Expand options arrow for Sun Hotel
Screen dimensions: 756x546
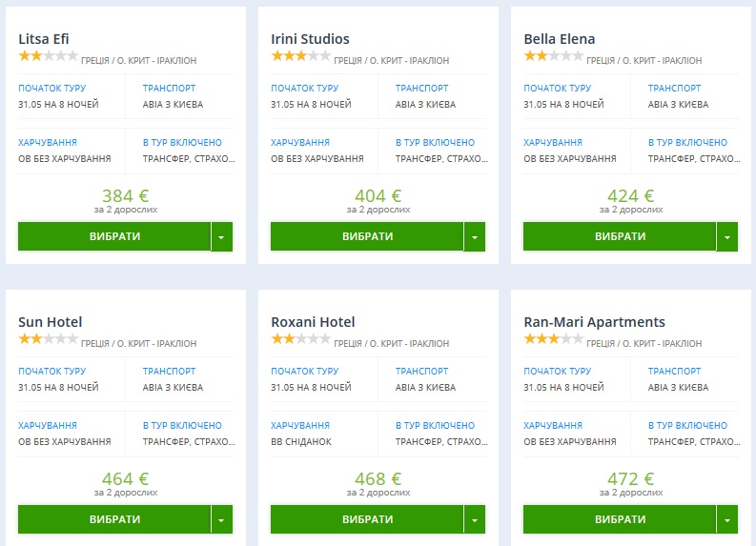pyautogui.click(x=222, y=519)
